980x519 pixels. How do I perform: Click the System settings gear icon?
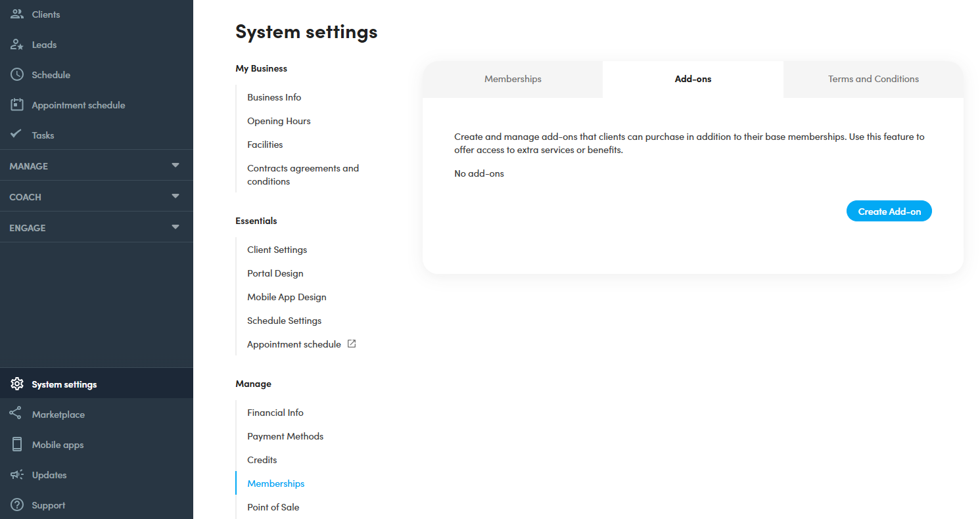pyautogui.click(x=17, y=384)
